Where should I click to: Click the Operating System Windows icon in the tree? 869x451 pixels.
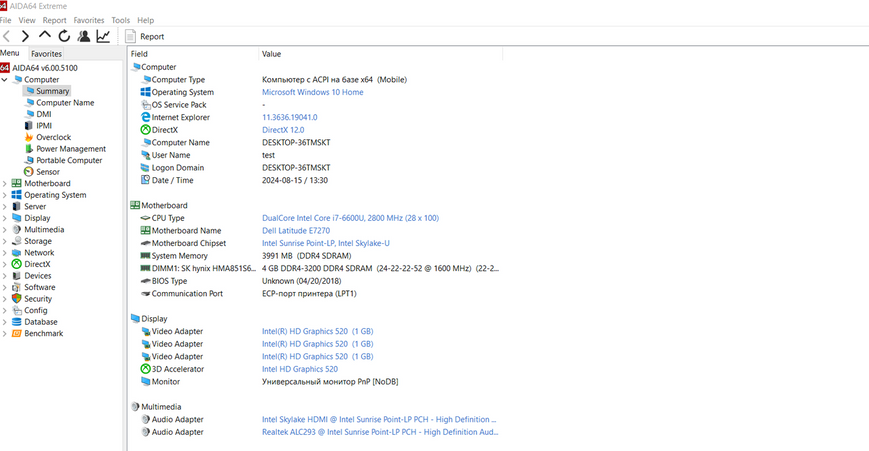(x=17, y=195)
